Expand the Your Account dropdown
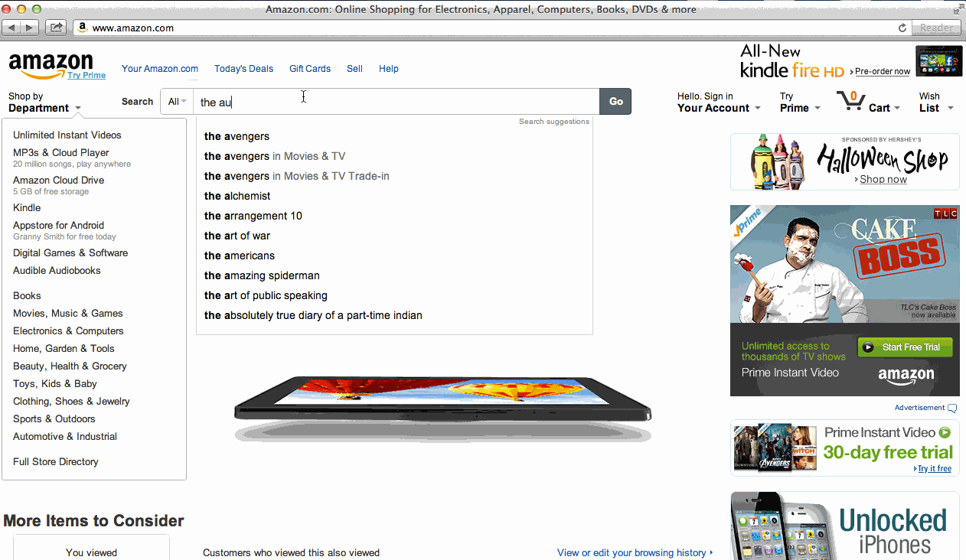 coord(719,102)
